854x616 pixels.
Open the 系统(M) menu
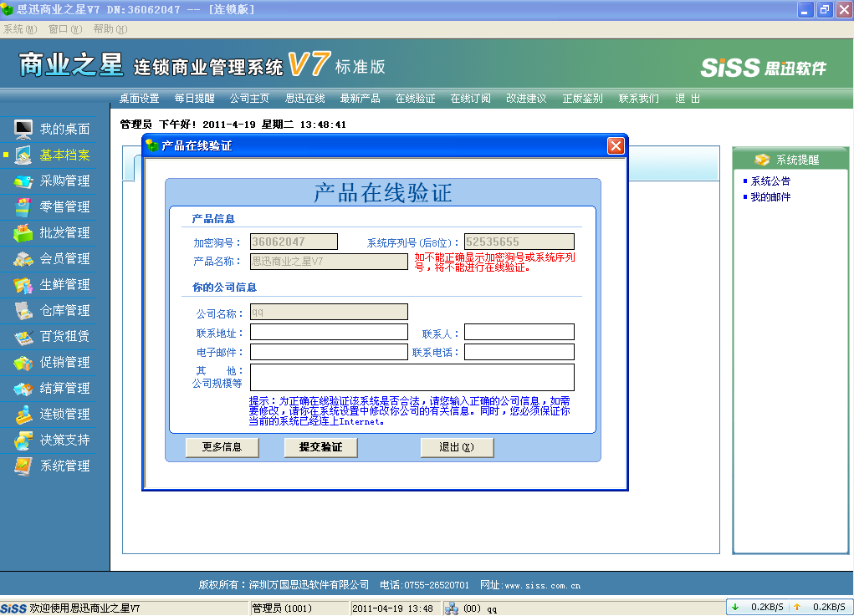click(20, 28)
